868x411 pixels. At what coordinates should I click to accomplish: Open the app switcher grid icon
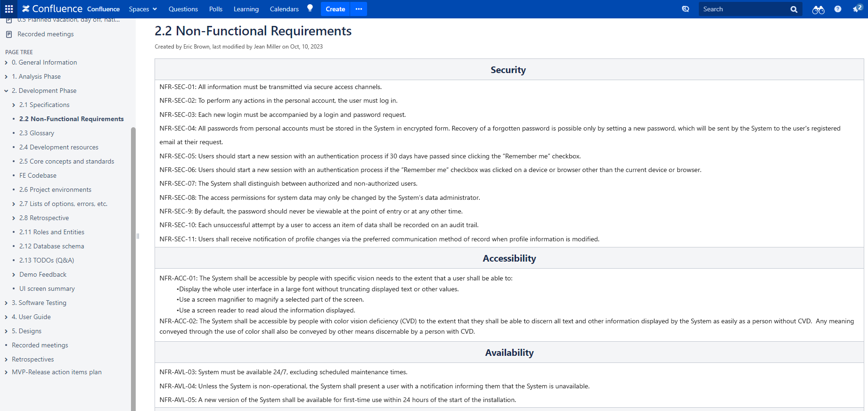pyautogui.click(x=8, y=9)
